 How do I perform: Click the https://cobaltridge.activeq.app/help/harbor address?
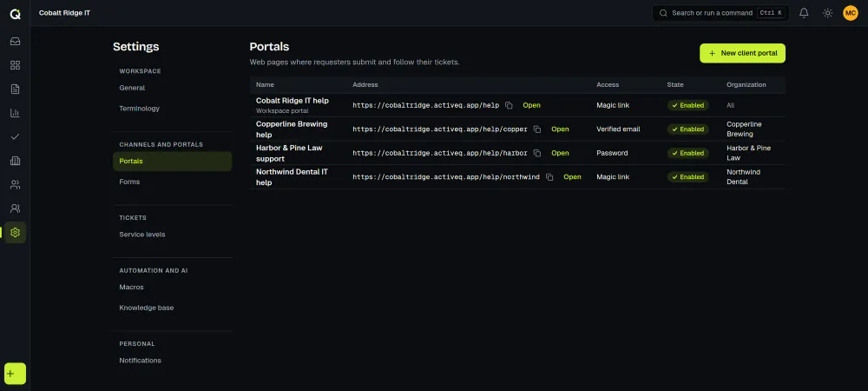pyautogui.click(x=440, y=153)
